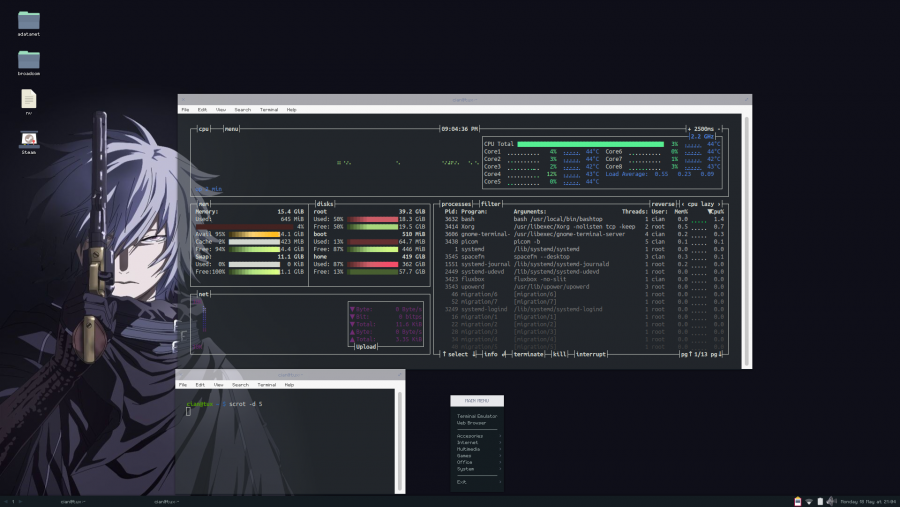Open the adatanet folder on desktop
The height and width of the screenshot is (507, 900).
click(29, 21)
